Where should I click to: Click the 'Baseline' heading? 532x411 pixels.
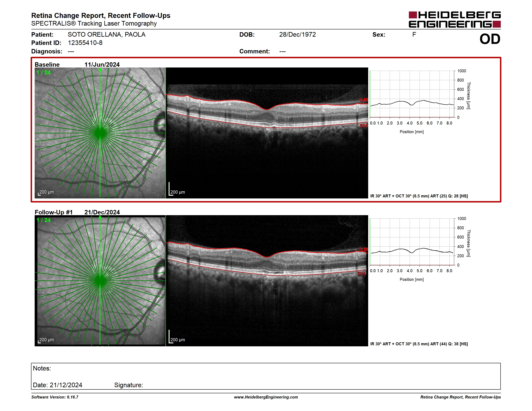pyautogui.click(x=47, y=64)
